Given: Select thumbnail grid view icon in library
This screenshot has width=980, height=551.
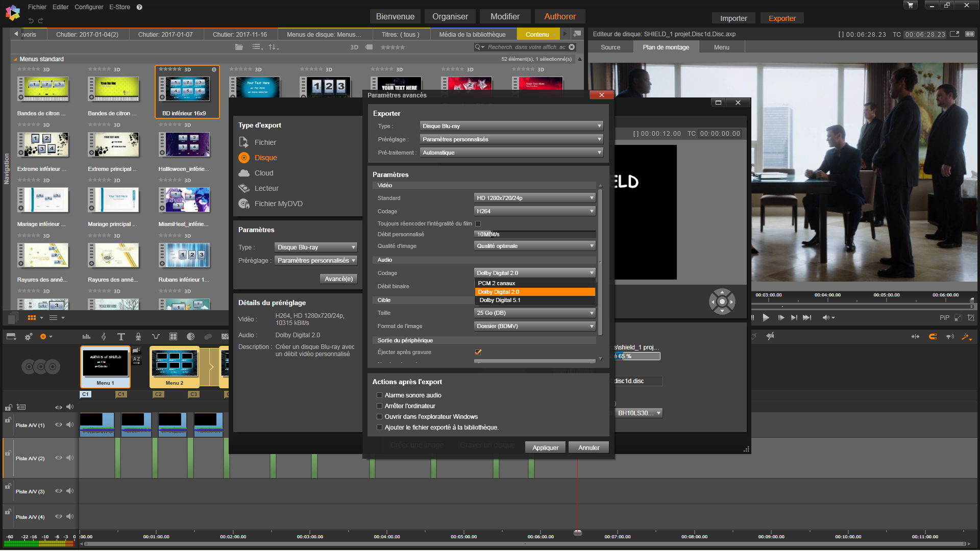Looking at the screenshot, I should pyautogui.click(x=32, y=317).
